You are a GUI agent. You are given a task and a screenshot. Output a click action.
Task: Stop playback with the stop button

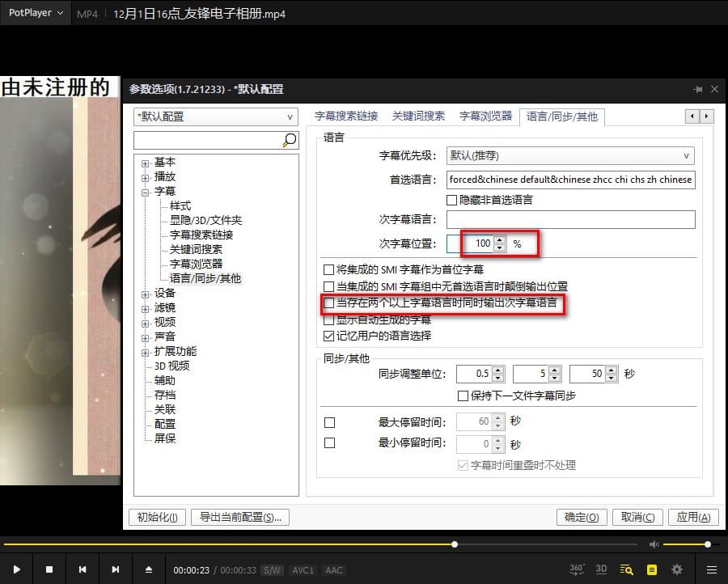(49, 569)
